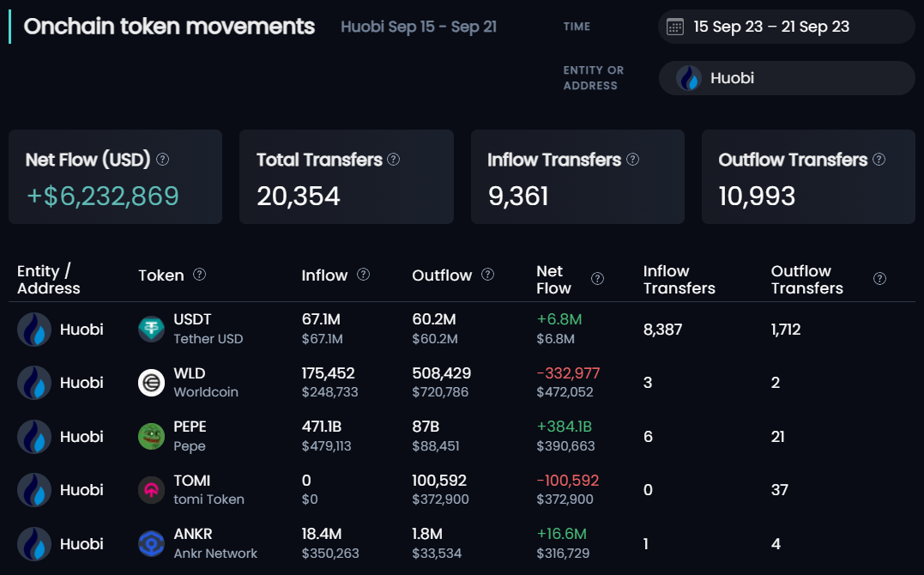
Task: Click the Huobi logo in the WLD row
Action: tap(34, 383)
